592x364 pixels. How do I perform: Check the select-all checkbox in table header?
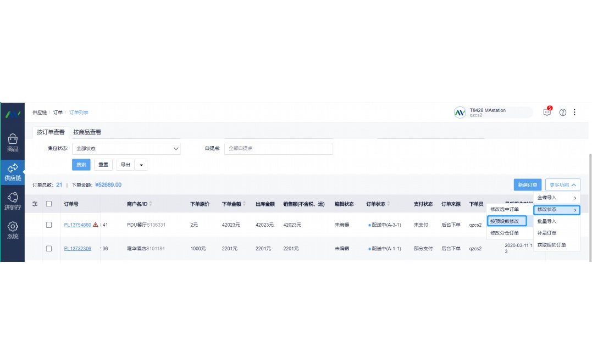pyautogui.click(x=48, y=203)
